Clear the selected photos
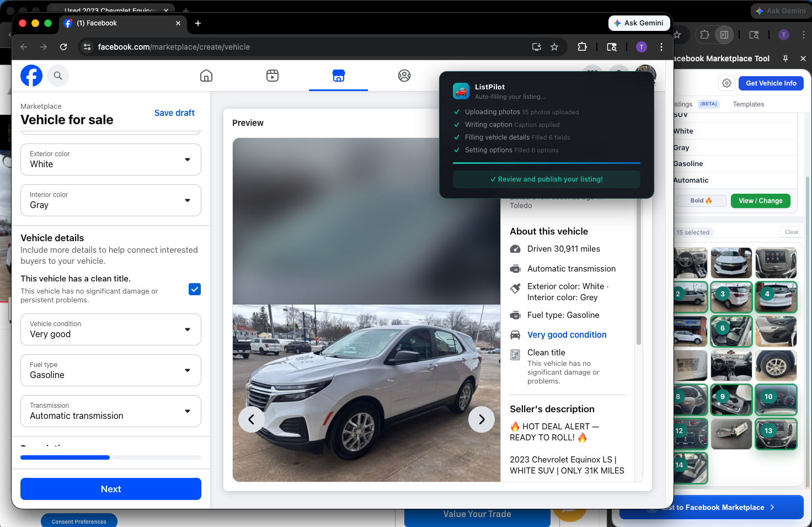The image size is (812, 527). [x=792, y=232]
